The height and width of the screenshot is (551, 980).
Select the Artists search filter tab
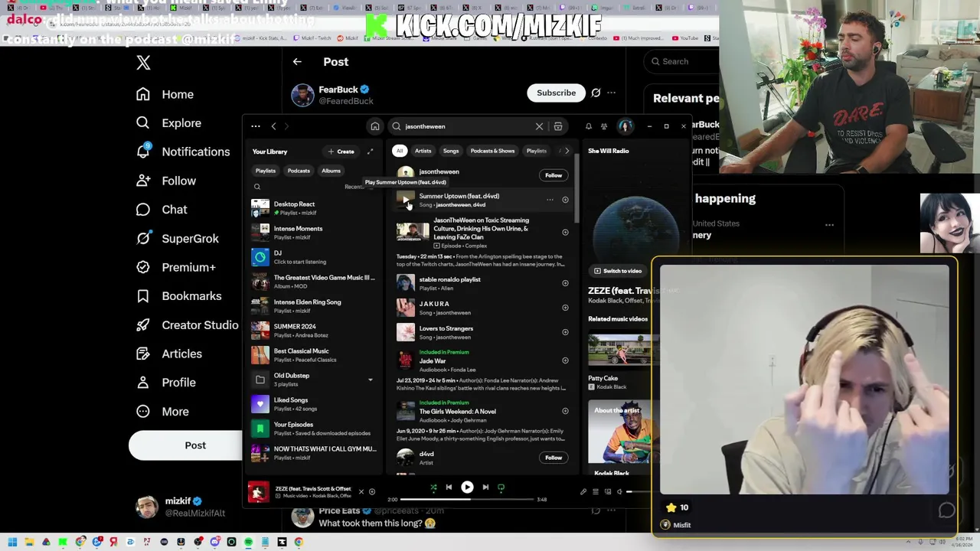tap(423, 151)
